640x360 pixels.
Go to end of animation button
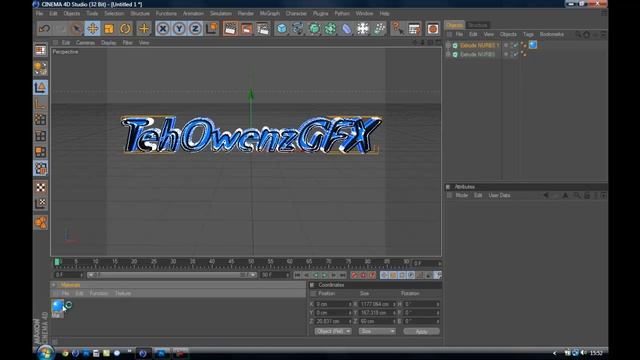pyautogui.click(x=343, y=276)
